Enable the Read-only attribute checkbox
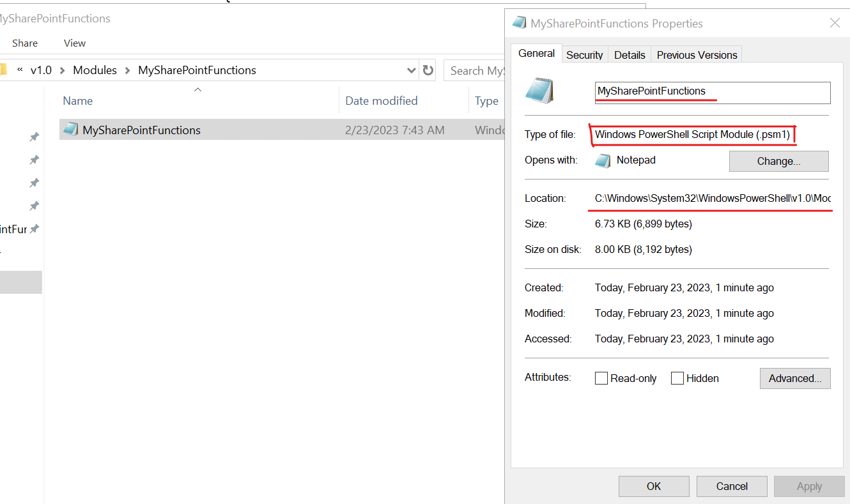Screen dimensions: 850x504 point(601,378)
